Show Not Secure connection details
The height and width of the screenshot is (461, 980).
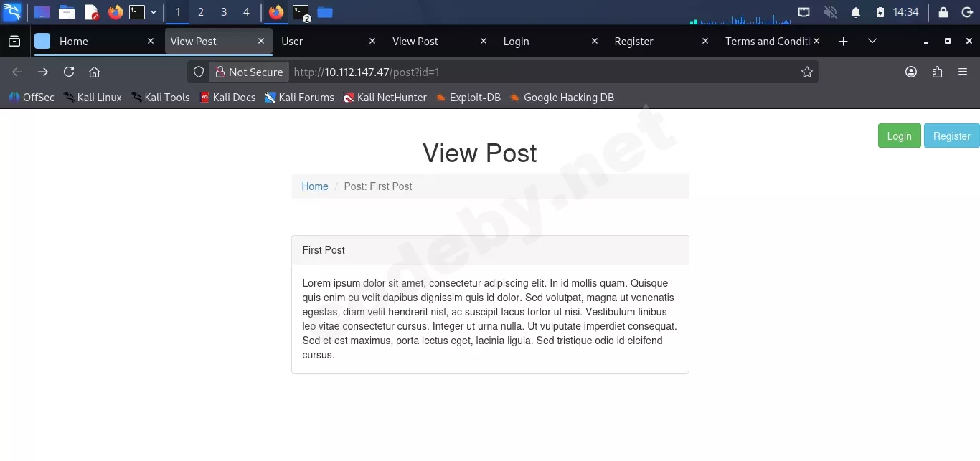click(x=249, y=72)
